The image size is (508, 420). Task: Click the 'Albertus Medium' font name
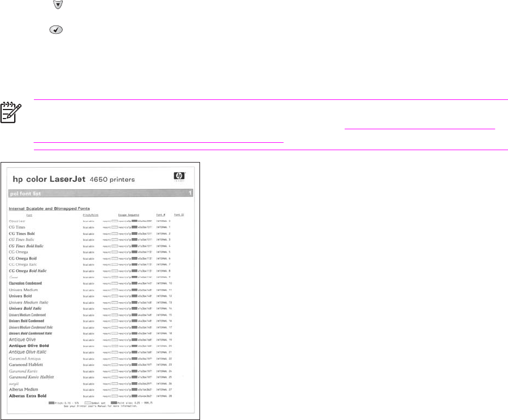(x=23, y=390)
